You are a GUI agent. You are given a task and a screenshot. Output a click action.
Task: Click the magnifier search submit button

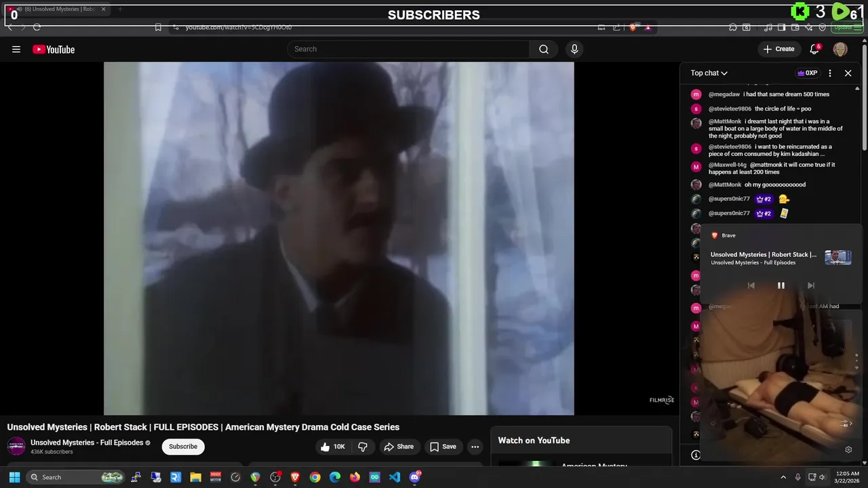(544, 49)
